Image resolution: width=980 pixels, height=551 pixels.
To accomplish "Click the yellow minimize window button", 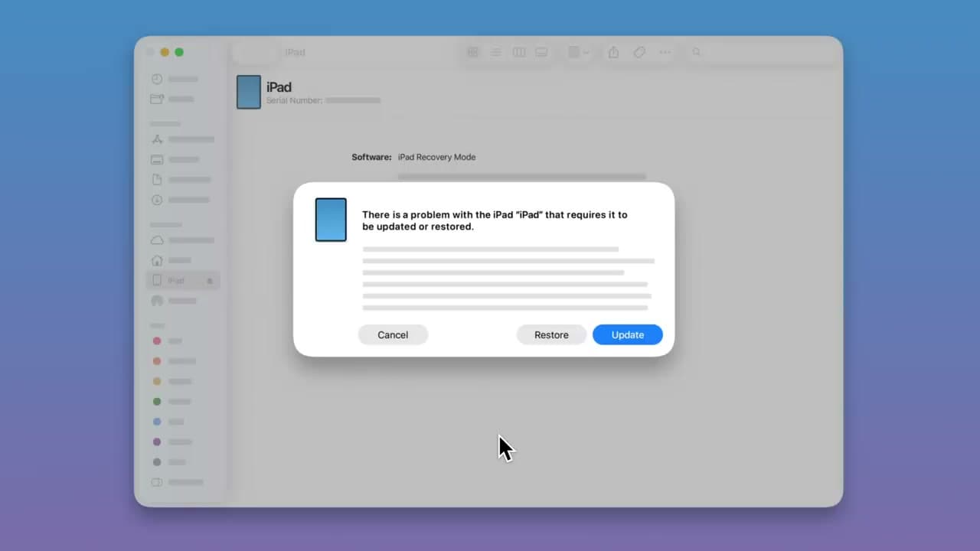I will click(165, 52).
